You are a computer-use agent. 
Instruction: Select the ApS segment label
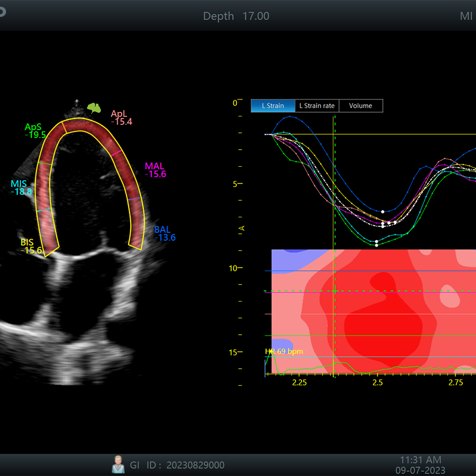pos(33,127)
